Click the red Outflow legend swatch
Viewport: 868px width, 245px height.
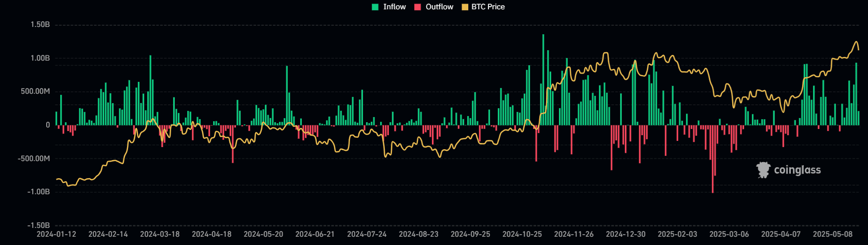coord(417,7)
